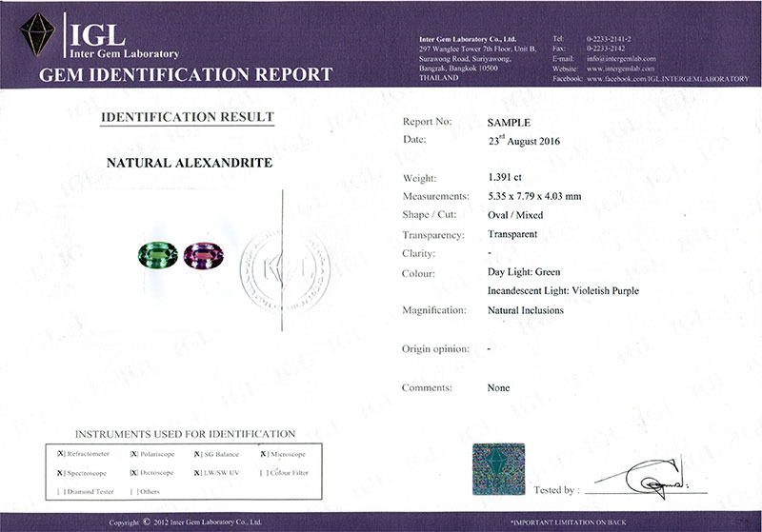
Task: Click the 'Colour:' label
Action: (x=418, y=274)
